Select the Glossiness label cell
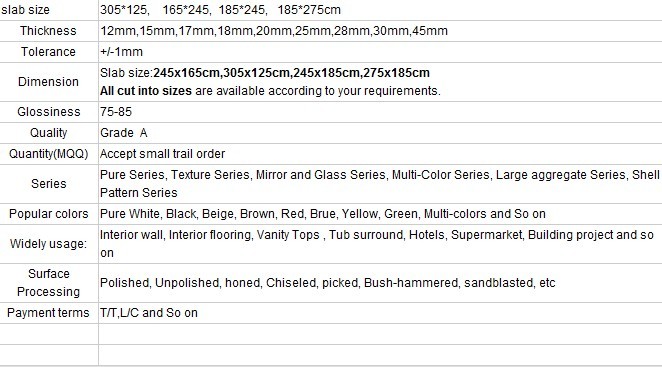Screen dimensions: 662x367 coord(49,112)
